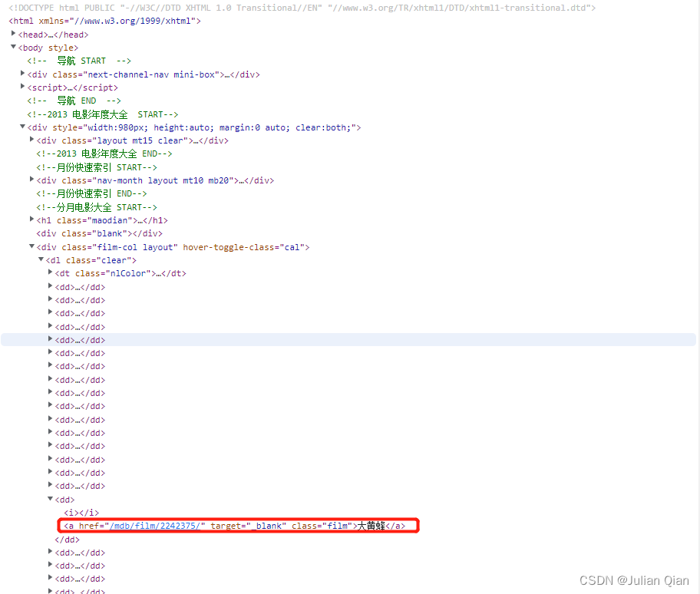The width and height of the screenshot is (700, 594).
Task: Select the 2013 电影年度大全 START comment
Action: point(102,114)
